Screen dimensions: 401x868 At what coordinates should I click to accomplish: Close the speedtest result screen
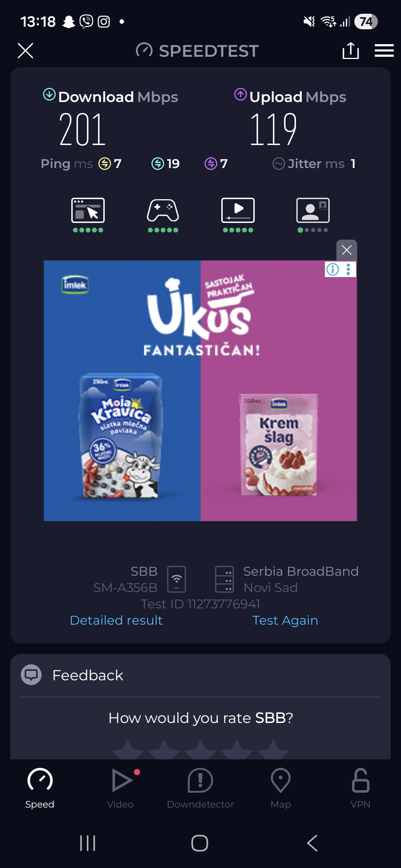[x=25, y=50]
